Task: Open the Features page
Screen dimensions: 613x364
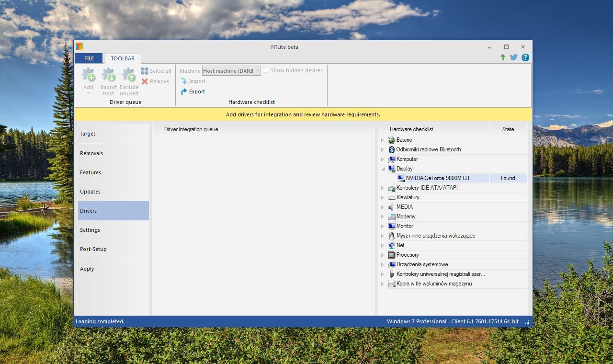Action: click(114, 172)
